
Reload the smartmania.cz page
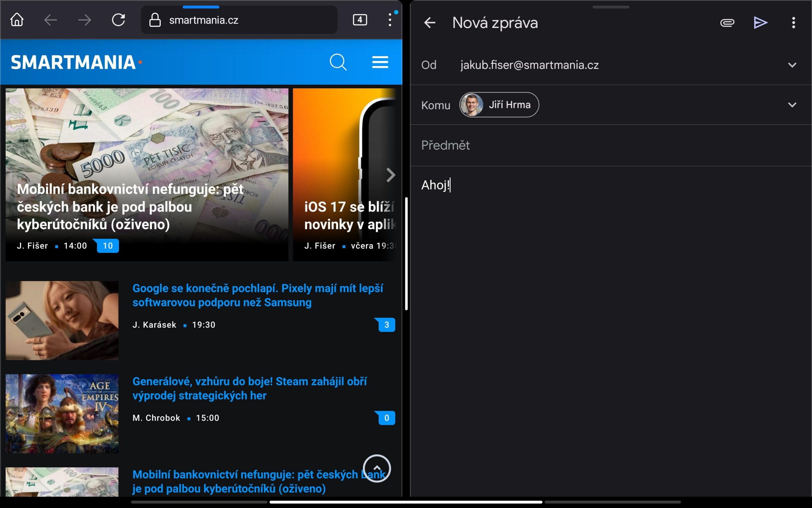118,20
